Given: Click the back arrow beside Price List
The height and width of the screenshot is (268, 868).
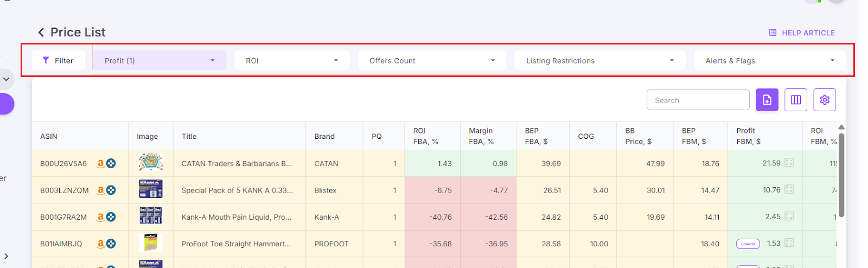Looking at the screenshot, I should click(41, 33).
